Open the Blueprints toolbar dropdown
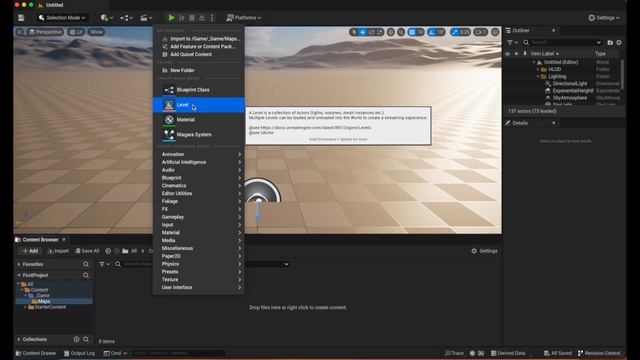640x360 pixels. point(127,18)
